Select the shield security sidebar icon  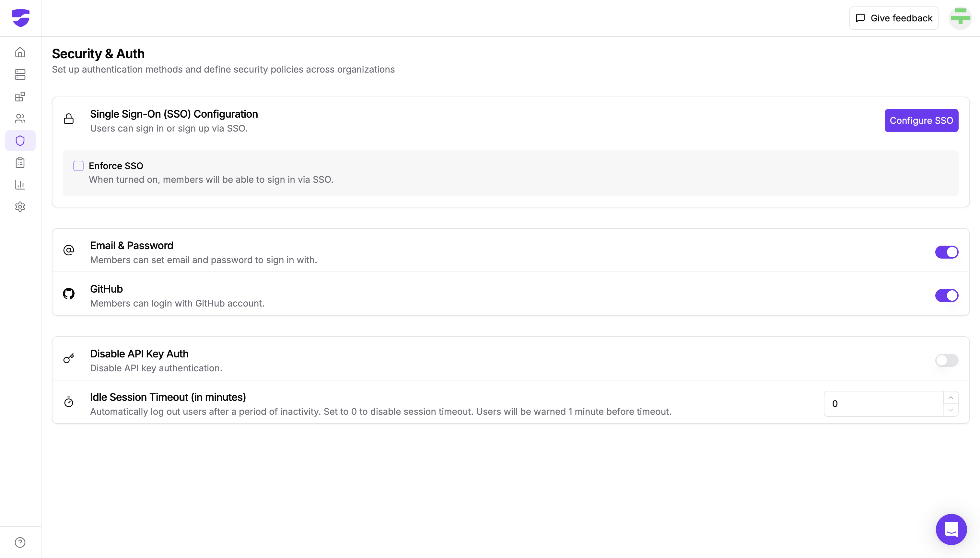20,141
